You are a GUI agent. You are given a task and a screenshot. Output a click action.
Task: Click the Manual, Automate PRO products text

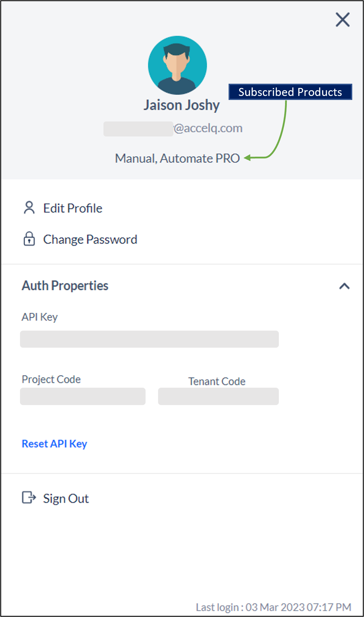pos(177,158)
